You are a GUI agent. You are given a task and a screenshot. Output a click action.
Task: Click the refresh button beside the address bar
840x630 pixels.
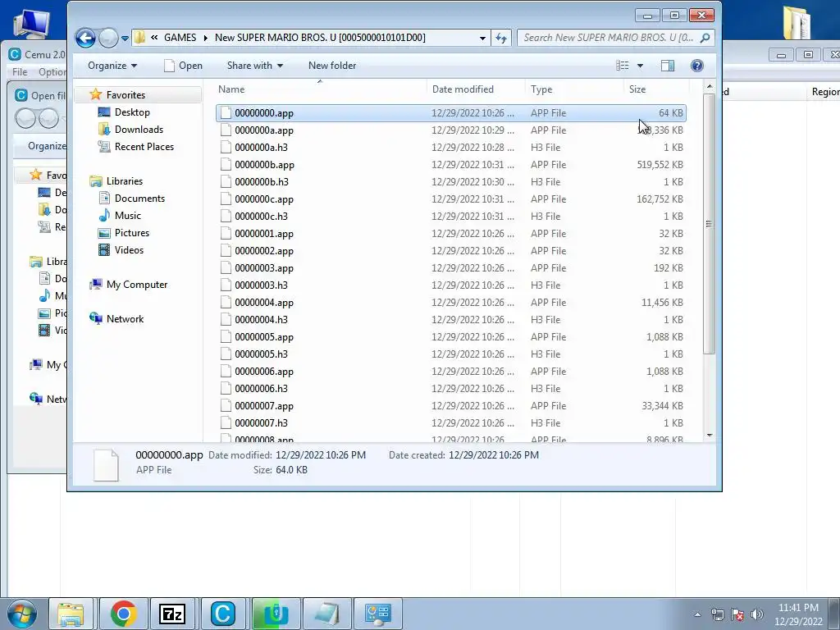(x=501, y=38)
